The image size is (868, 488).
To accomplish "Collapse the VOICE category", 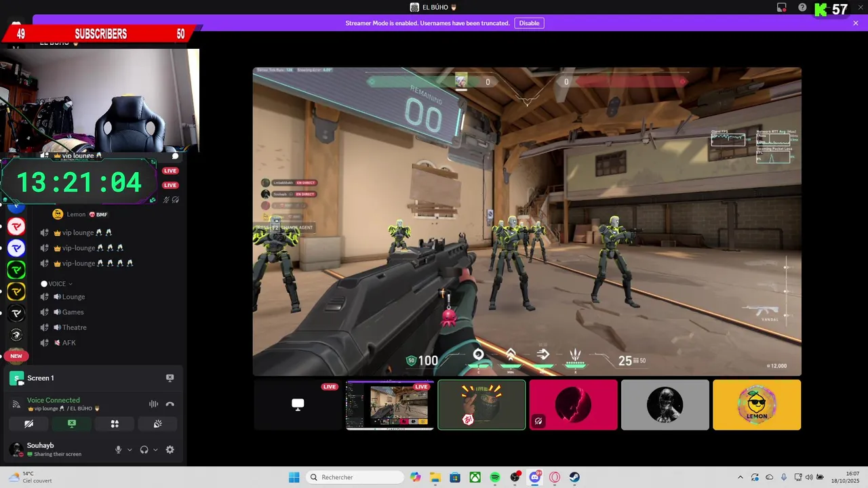I will click(x=57, y=284).
